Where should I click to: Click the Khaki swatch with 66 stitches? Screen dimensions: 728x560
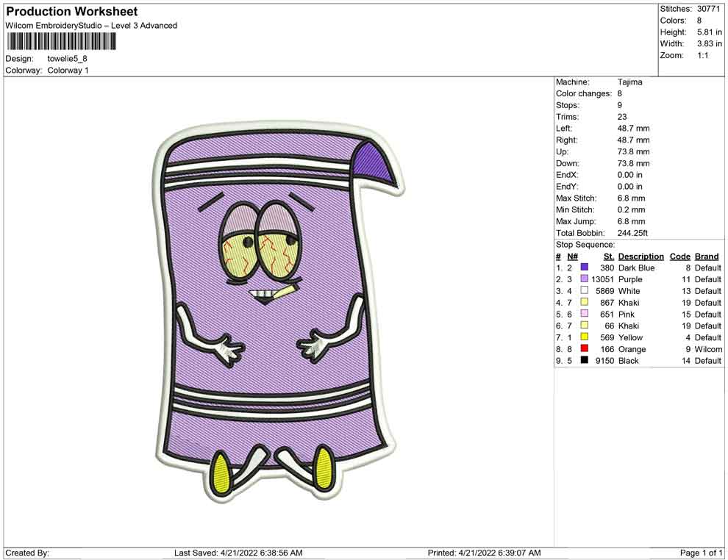point(585,325)
